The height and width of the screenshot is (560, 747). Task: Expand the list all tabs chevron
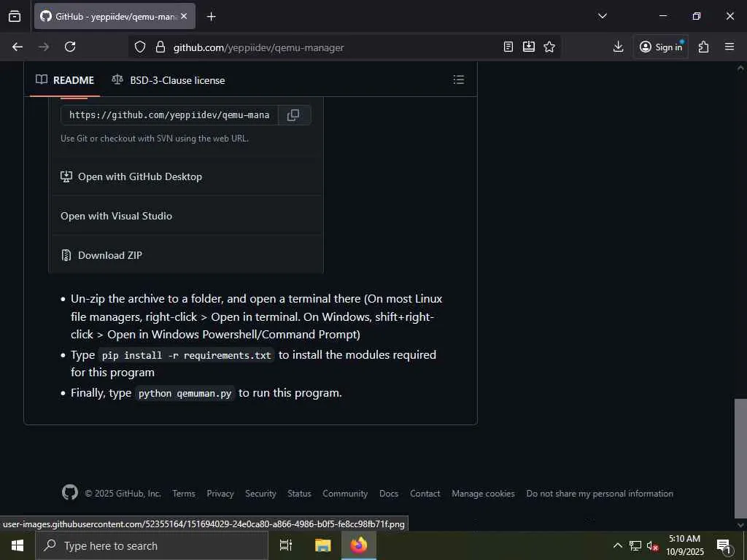602,16
